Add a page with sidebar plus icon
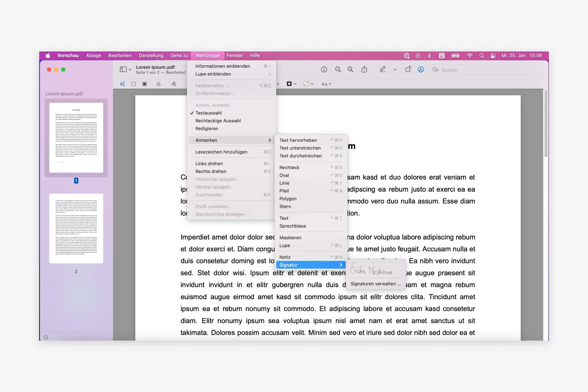588x392 pixels. pos(46,338)
